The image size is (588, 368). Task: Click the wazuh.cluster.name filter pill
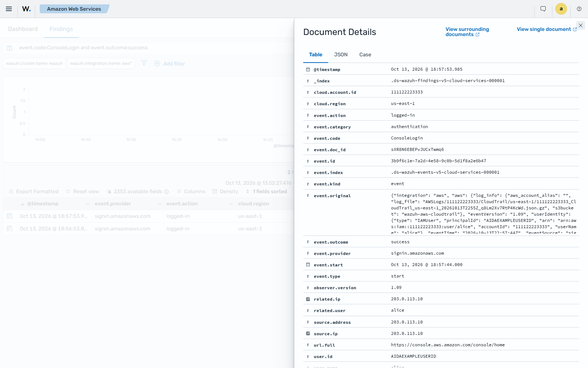[x=35, y=63]
